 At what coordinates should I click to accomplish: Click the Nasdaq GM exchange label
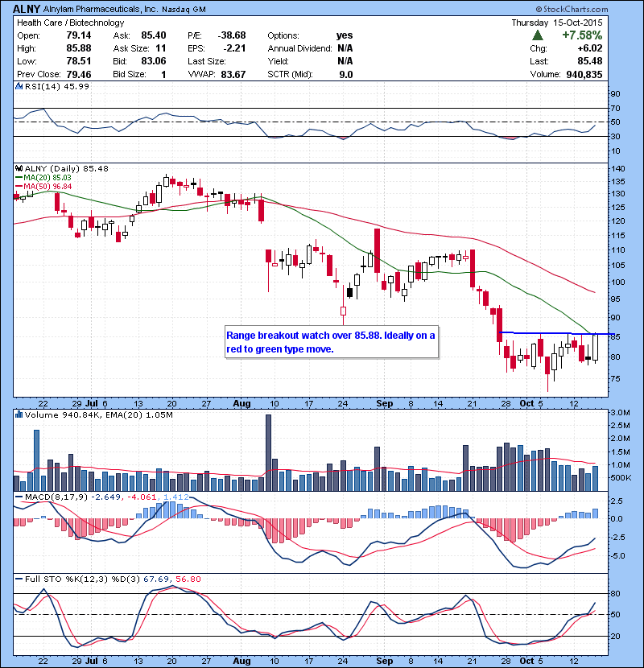184,10
